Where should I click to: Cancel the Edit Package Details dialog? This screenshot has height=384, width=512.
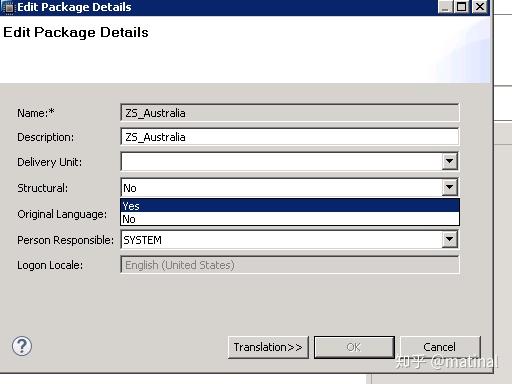pyautogui.click(x=440, y=347)
